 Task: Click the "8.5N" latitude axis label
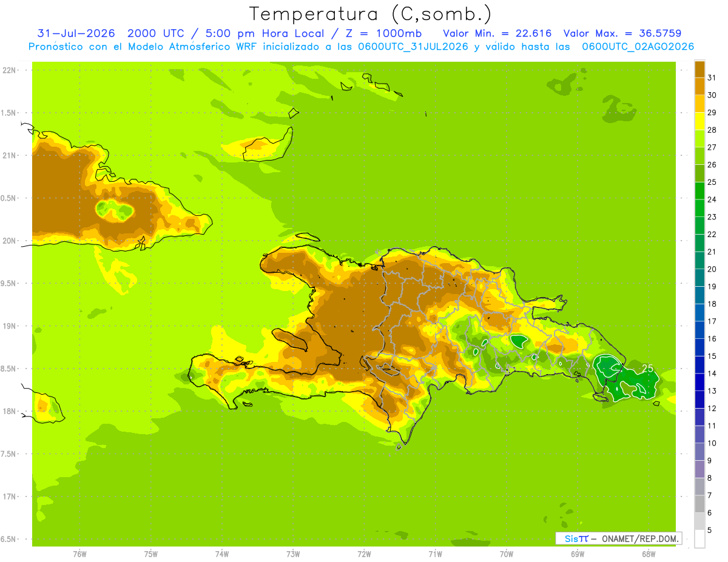pos(9,369)
